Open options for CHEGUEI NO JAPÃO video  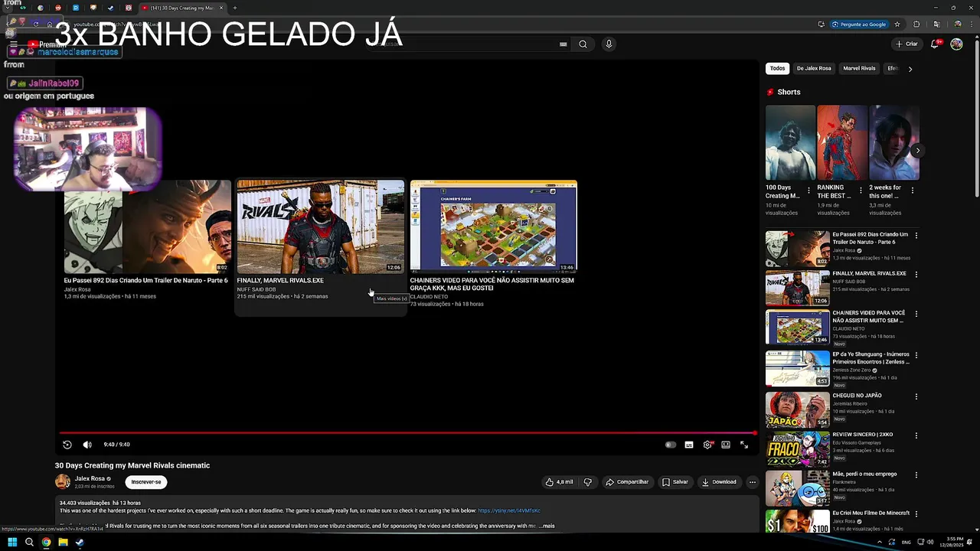pyautogui.click(x=916, y=396)
